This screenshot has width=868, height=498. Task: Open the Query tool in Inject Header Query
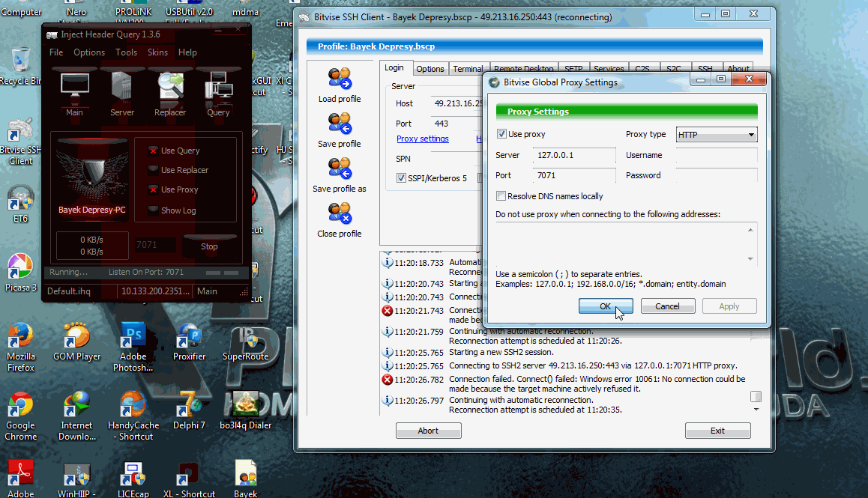tap(218, 93)
